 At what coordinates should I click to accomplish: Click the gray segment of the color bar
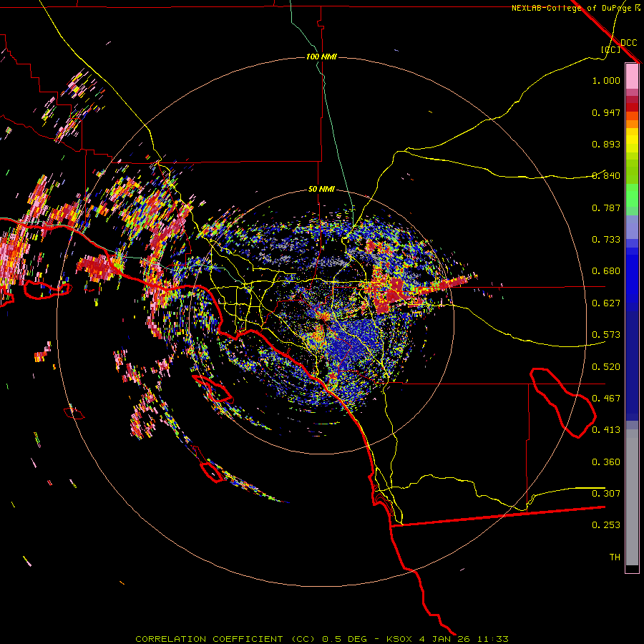632,497
